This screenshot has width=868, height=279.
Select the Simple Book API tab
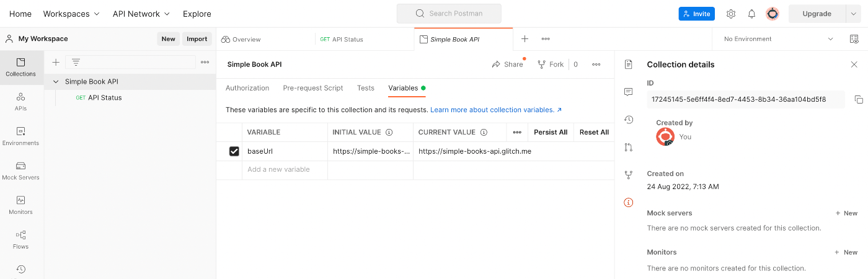464,39
